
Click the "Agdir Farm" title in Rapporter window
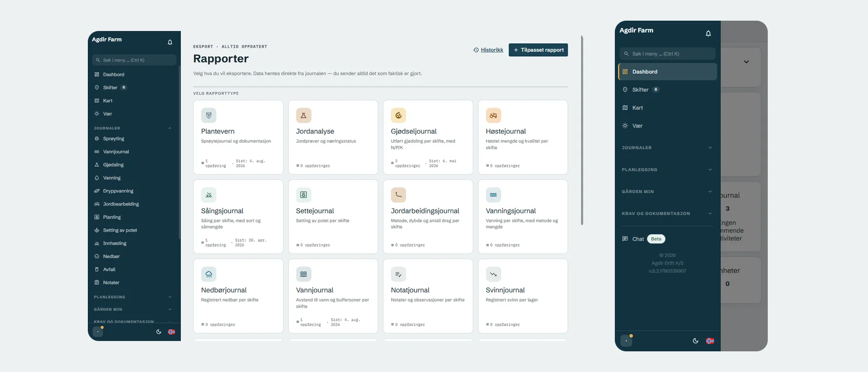pyautogui.click(x=107, y=40)
